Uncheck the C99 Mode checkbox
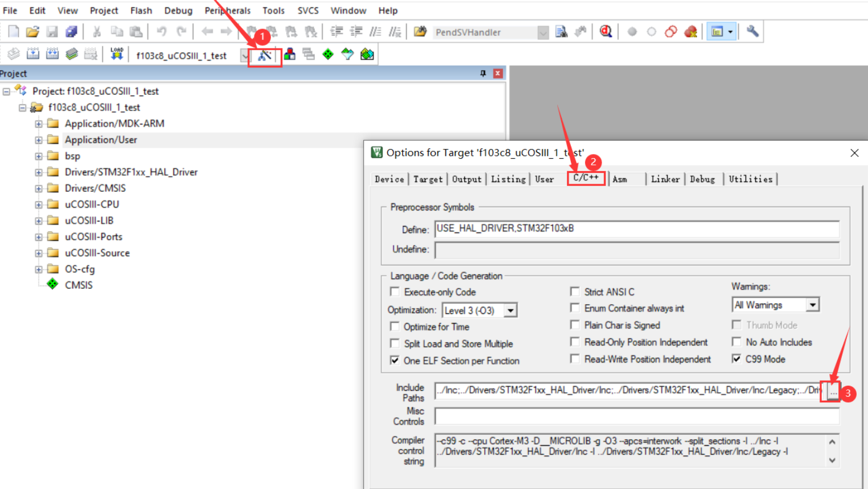Image resolution: width=868 pixels, height=489 pixels. point(737,359)
